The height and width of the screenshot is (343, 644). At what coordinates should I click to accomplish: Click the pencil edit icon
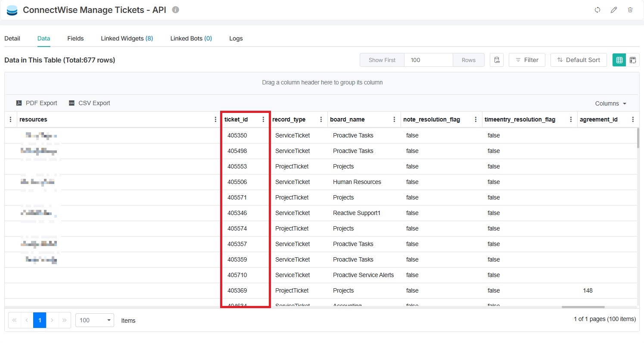pyautogui.click(x=614, y=10)
